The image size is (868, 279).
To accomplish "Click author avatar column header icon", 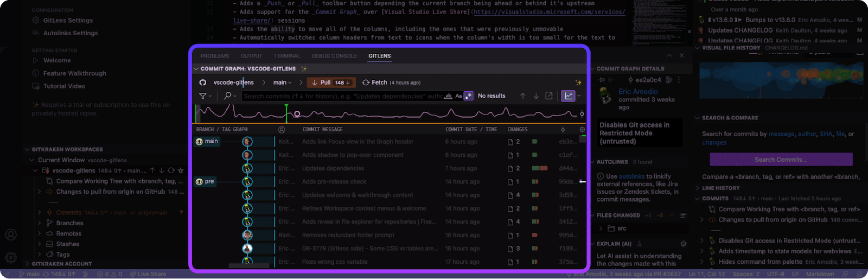I will click(282, 130).
